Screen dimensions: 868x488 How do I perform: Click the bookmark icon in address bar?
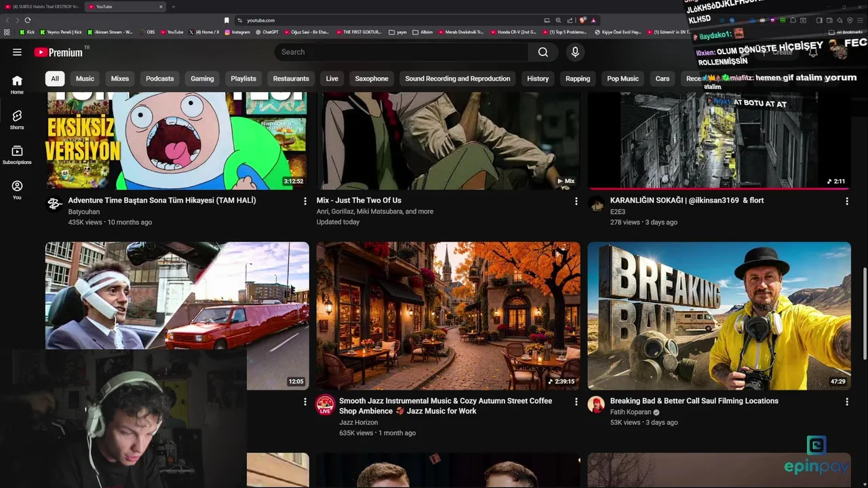coord(226,20)
